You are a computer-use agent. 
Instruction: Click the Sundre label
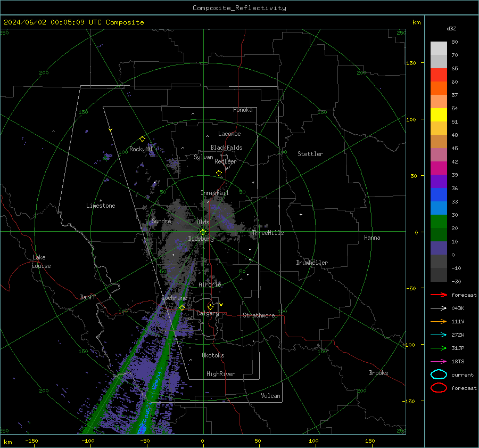point(161,221)
